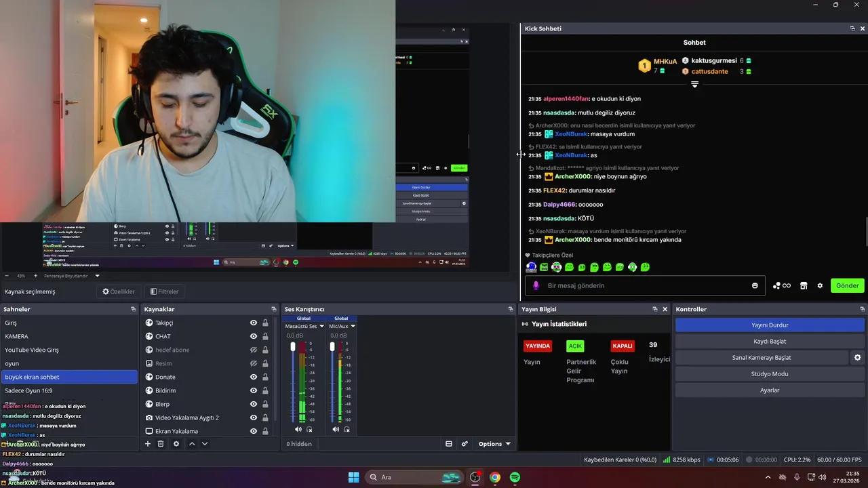Viewport: 868px width, 488px height.
Task: Click Kaydı Başlat button
Action: click(770, 341)
